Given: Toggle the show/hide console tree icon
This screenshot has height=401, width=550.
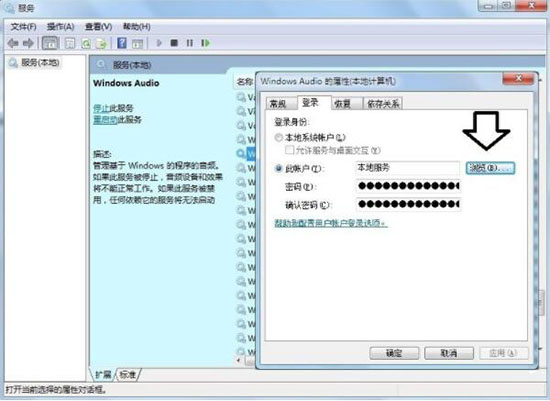Looking at the screenshot, I should (x=50, y=43).
